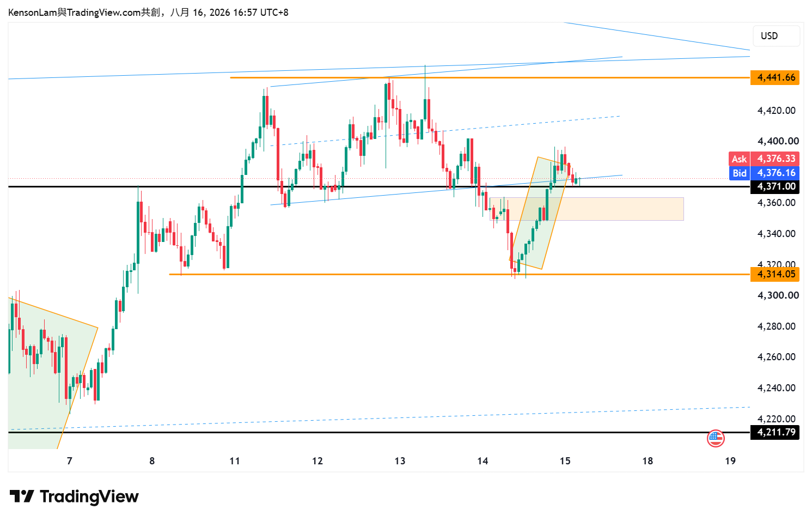Click date 11 on the time axis
812x521 pixels.
[235, 461]
